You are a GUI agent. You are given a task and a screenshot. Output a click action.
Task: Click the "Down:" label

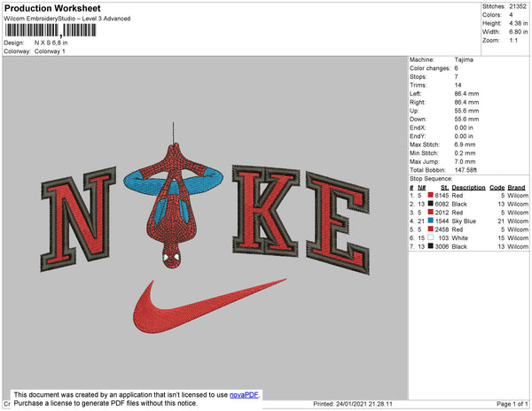point(419,119)
